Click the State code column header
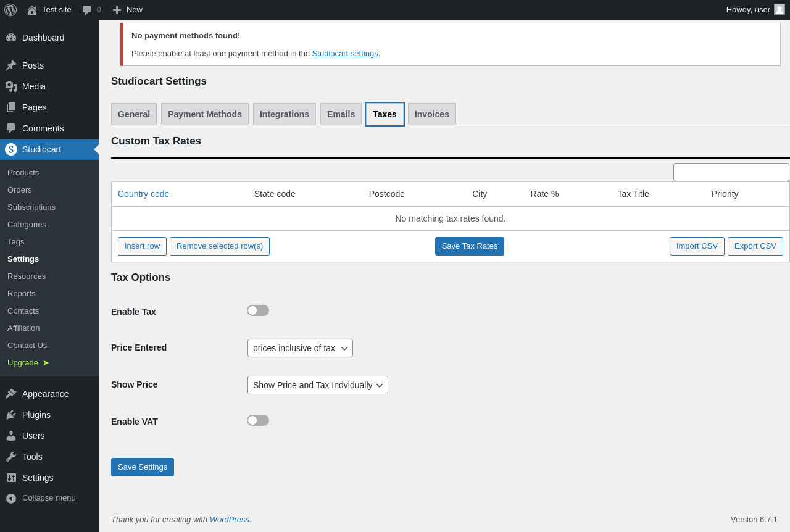 point(275,194)
